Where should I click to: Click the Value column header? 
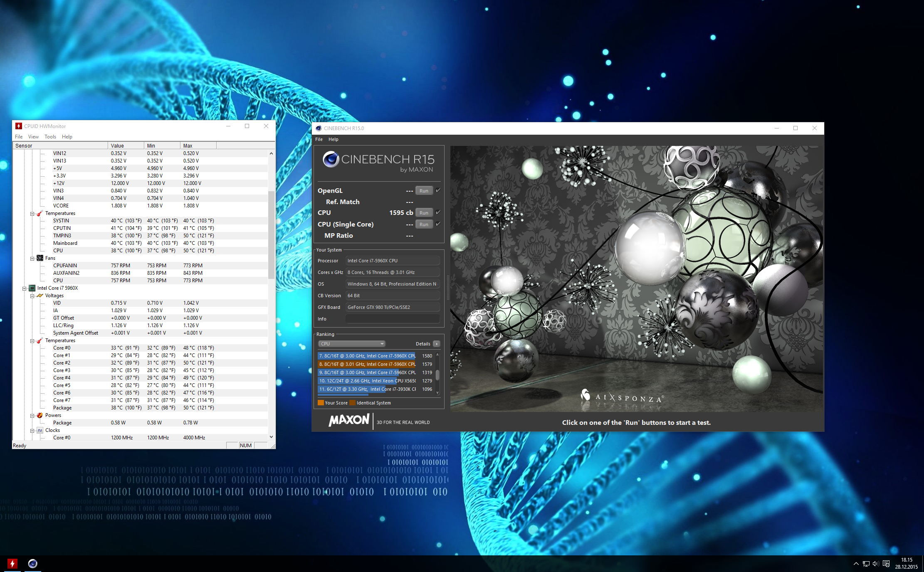pos(126,145)
